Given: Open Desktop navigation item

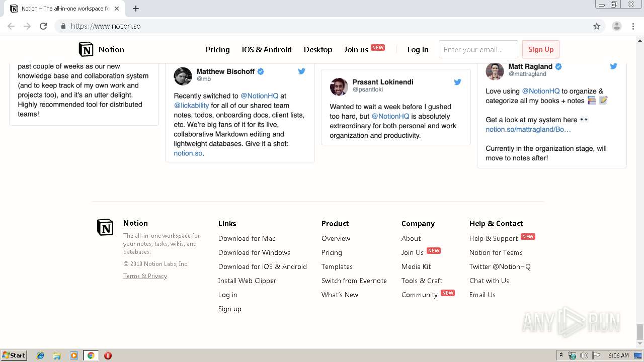Looking at the screenshot, I should (x=318, y=49).
